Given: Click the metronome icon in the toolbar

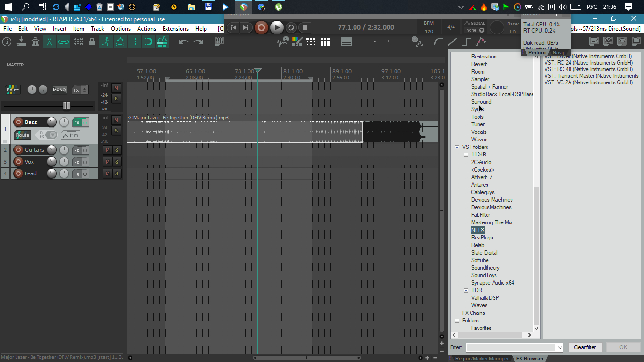Looking at the screenshot, I should coord(35,42).
